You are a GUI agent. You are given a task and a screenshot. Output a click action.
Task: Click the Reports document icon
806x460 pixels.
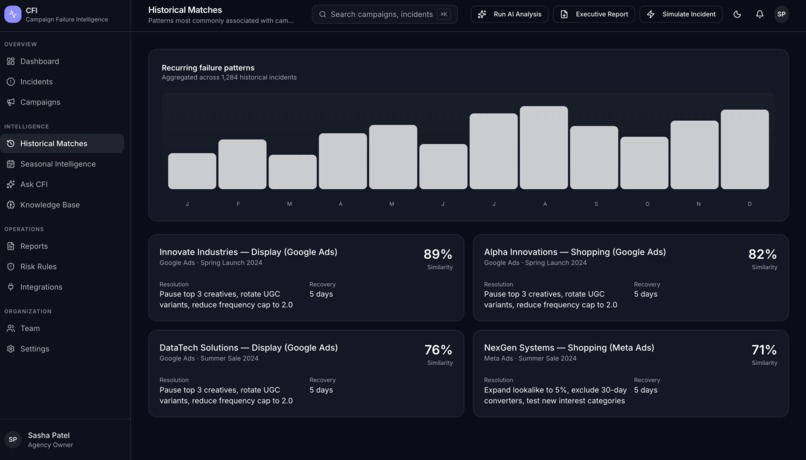coord(11,246)
